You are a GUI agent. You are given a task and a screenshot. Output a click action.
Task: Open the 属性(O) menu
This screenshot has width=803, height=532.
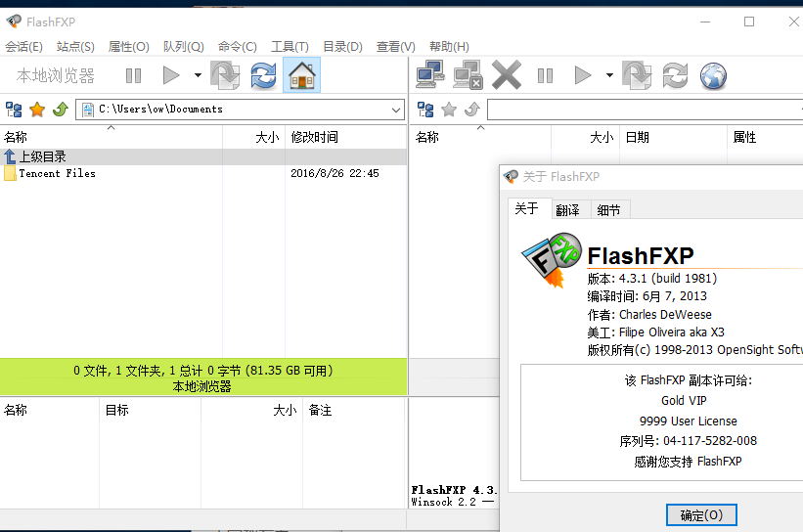point(128,47)
